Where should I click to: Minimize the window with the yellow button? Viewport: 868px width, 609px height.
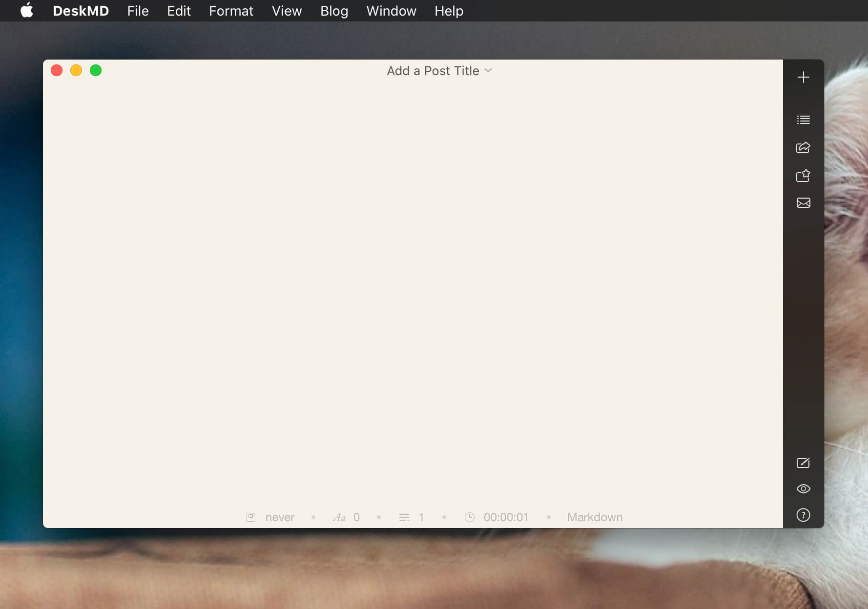pyautogui.click(x=76, y=70)
